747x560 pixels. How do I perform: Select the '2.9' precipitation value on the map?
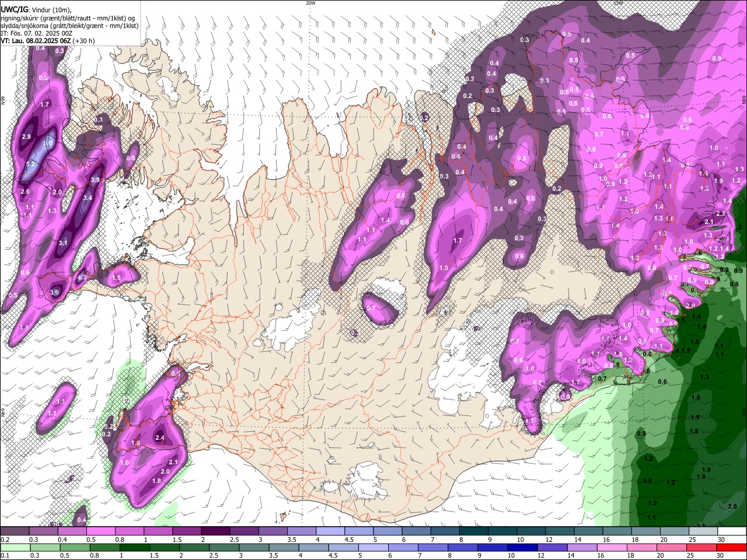click(x=26, y=137)
